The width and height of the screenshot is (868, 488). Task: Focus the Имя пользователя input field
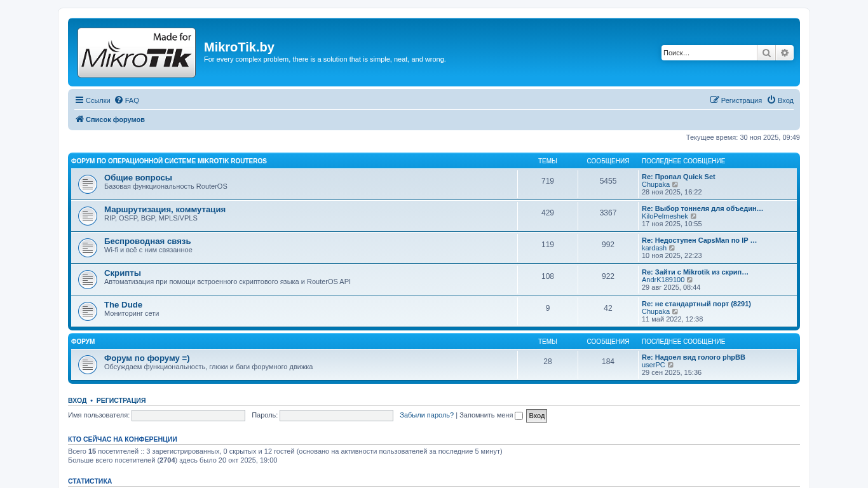188,416
